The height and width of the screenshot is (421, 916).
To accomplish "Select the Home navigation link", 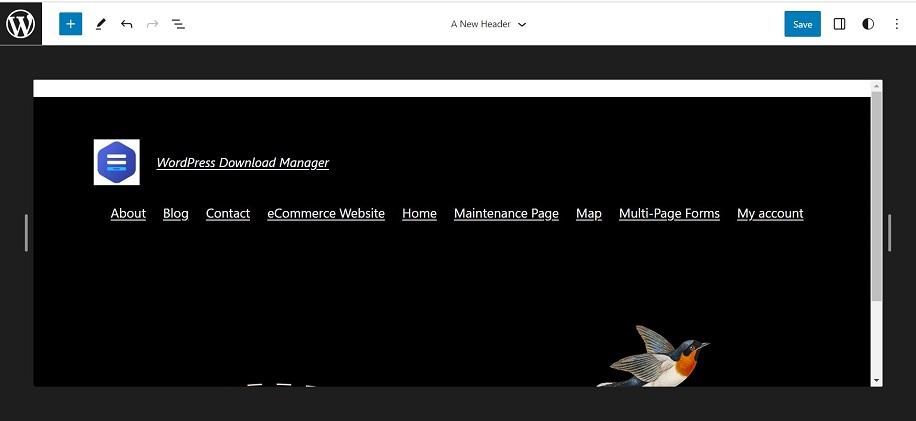I will click(419, 213).
